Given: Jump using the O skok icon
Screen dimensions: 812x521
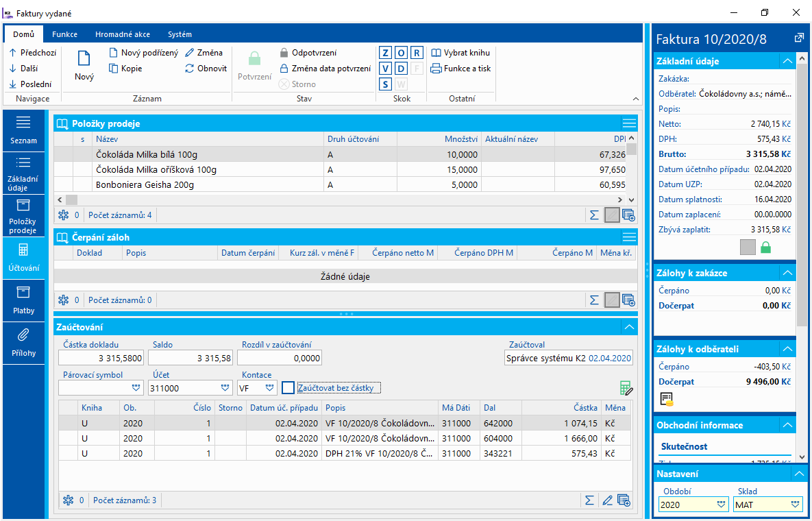Looking at the screenshot, I should 402,53.
